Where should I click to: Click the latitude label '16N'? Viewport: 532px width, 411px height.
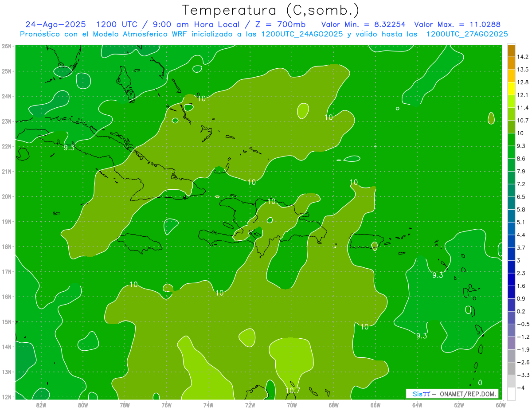coord(7,297)
